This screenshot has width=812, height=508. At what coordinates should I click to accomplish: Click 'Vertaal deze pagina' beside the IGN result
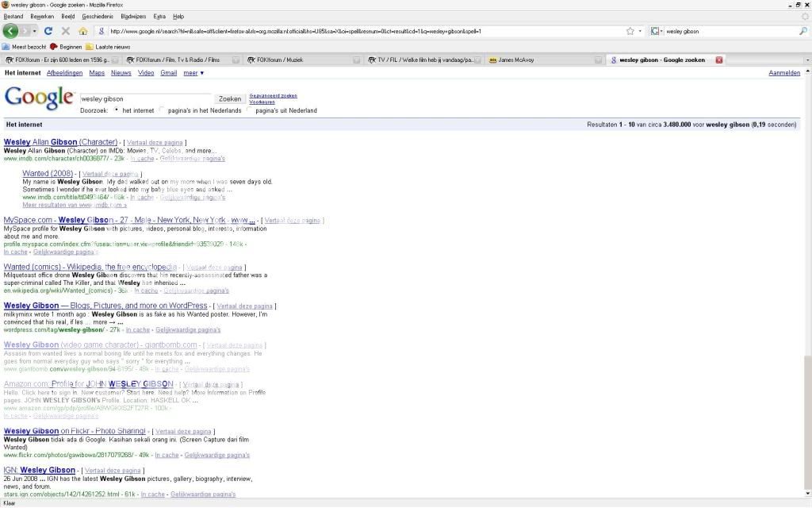point(113,471)
